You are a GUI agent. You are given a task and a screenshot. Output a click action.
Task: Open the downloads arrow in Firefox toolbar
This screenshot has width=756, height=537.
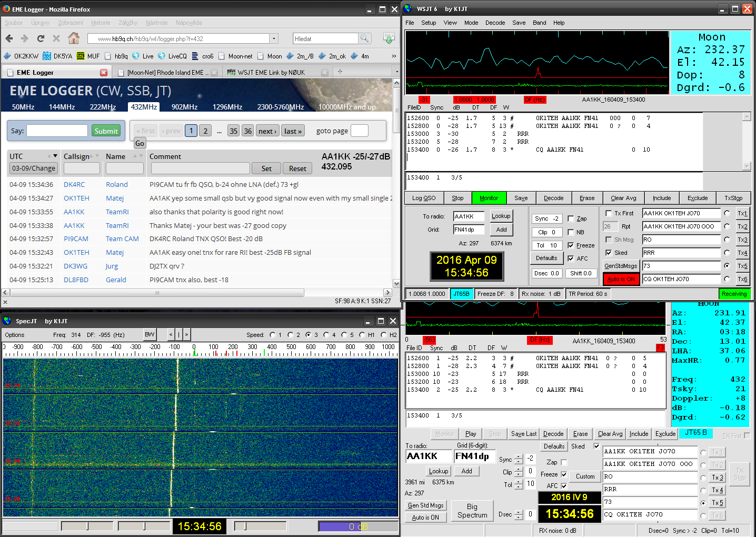pos(389,38)
